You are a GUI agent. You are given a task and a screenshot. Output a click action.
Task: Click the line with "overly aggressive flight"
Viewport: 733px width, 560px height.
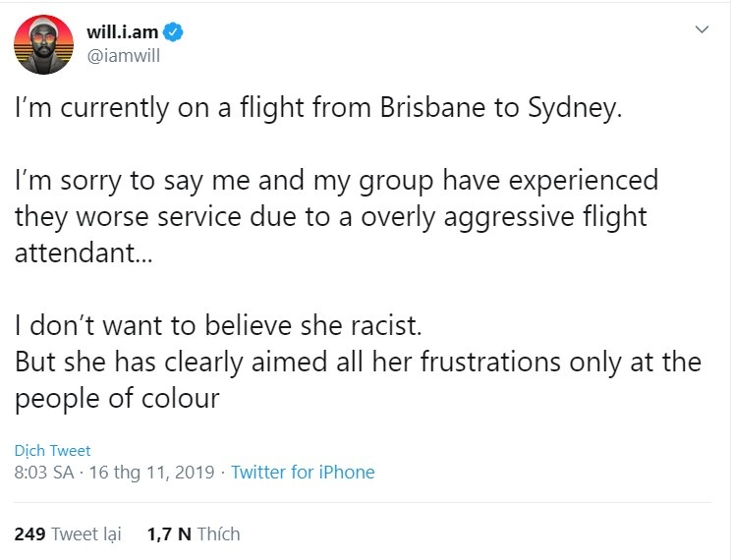click(330, 216)
